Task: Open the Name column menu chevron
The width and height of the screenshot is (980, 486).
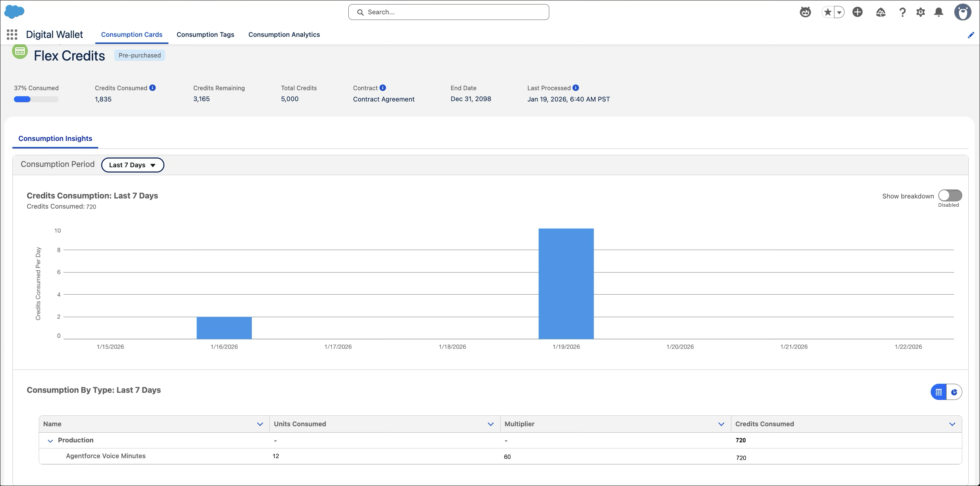Action: click(260, 424)
